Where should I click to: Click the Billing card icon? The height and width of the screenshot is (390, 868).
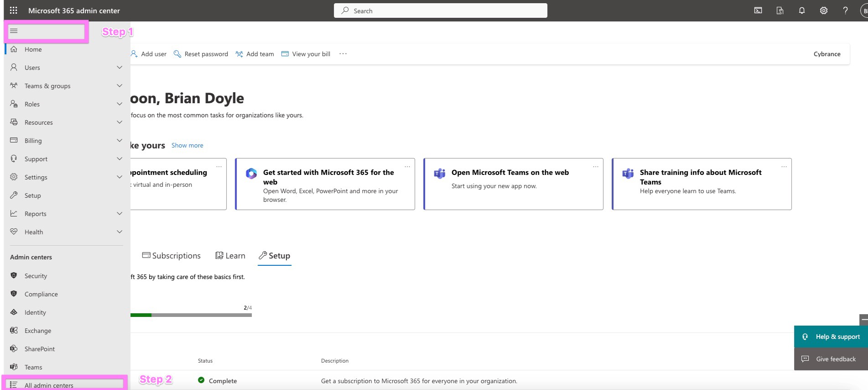[x=14, y=140]
